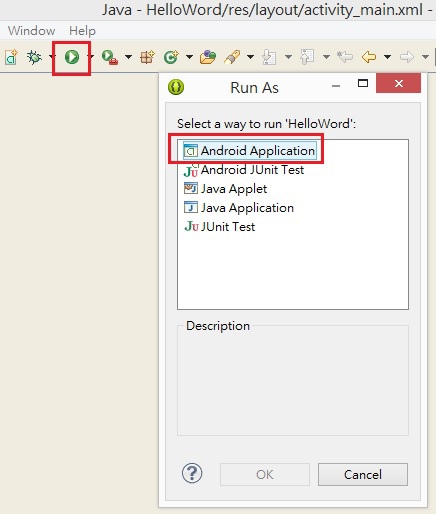Expand the Previous Annotation dropdown arrow
Viewport: 436px width, 514px height.
[326, 57]
